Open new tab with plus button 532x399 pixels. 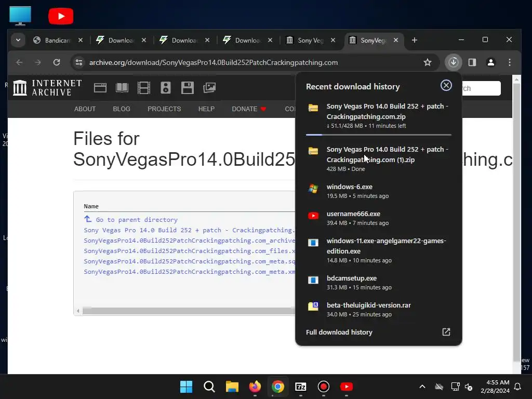[414, 40]
